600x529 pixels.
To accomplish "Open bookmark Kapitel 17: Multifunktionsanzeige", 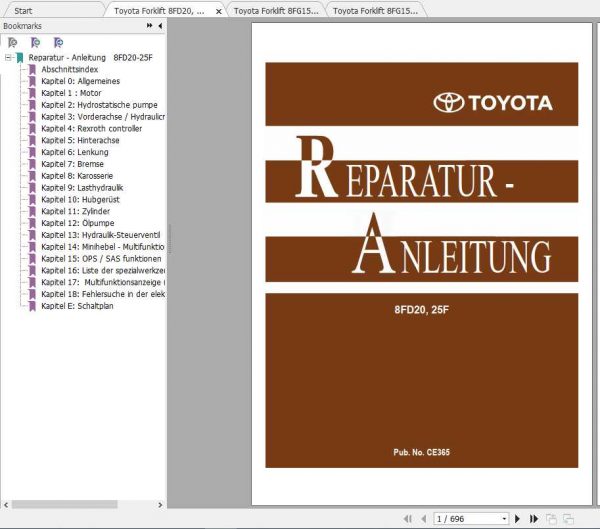I will point(103,282).
